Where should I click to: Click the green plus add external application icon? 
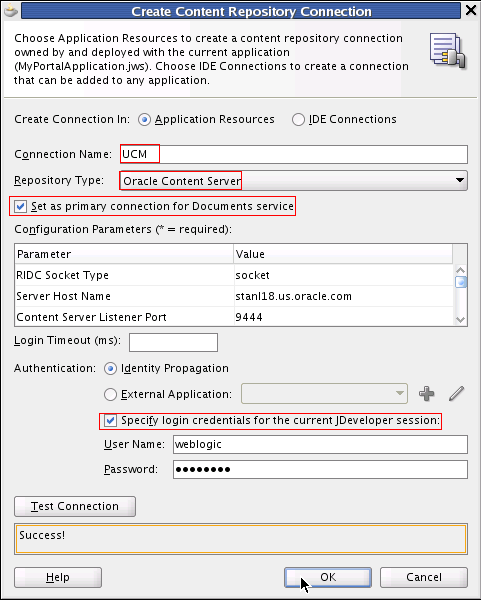coord(426,393)
